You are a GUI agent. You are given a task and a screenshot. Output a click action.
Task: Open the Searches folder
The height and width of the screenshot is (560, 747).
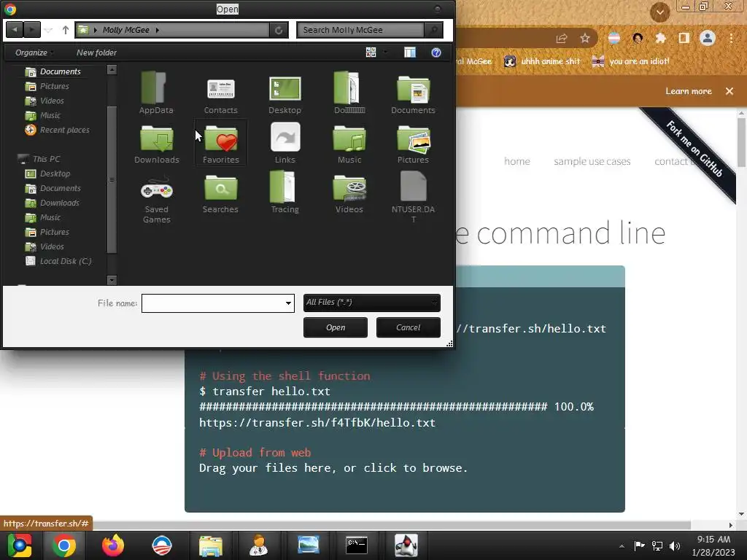tap(220, 192)
